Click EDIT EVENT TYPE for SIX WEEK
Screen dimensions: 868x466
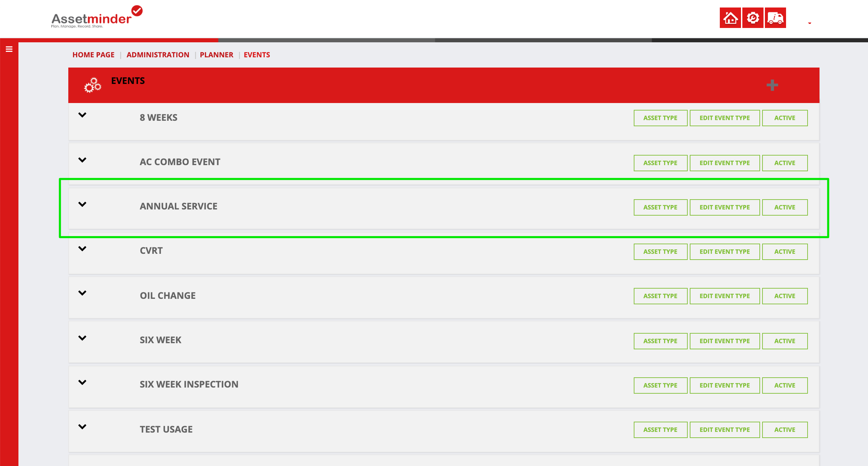tap(725, 341)
